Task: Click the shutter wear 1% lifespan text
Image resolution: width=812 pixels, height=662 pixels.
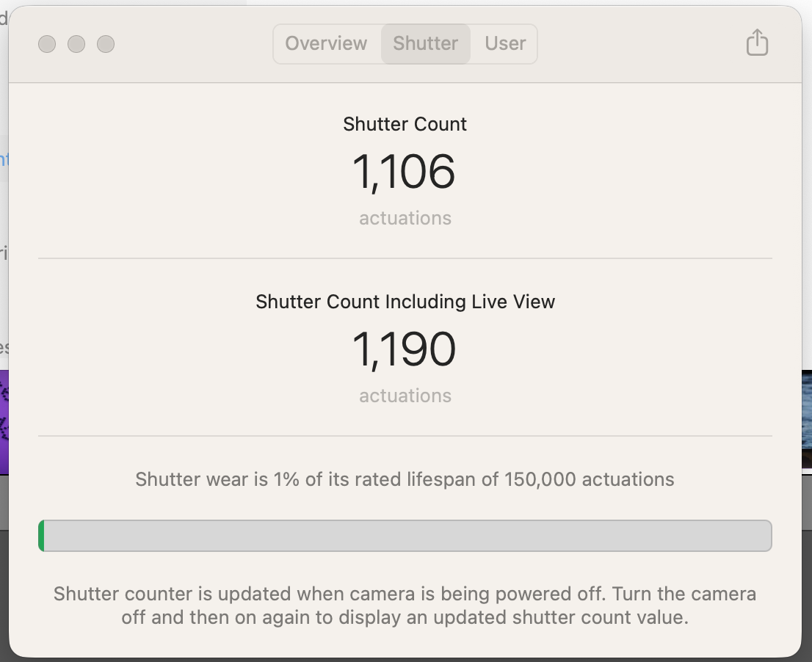Action: coord(405,479)
